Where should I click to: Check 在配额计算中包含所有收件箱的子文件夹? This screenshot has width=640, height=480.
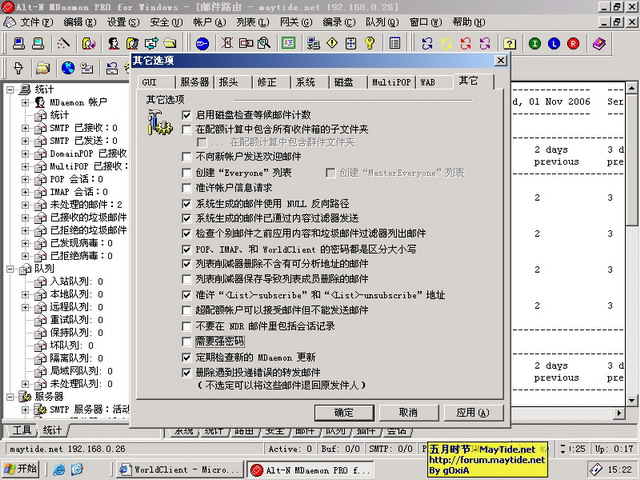pyautogui.click(x=187, y=130)
